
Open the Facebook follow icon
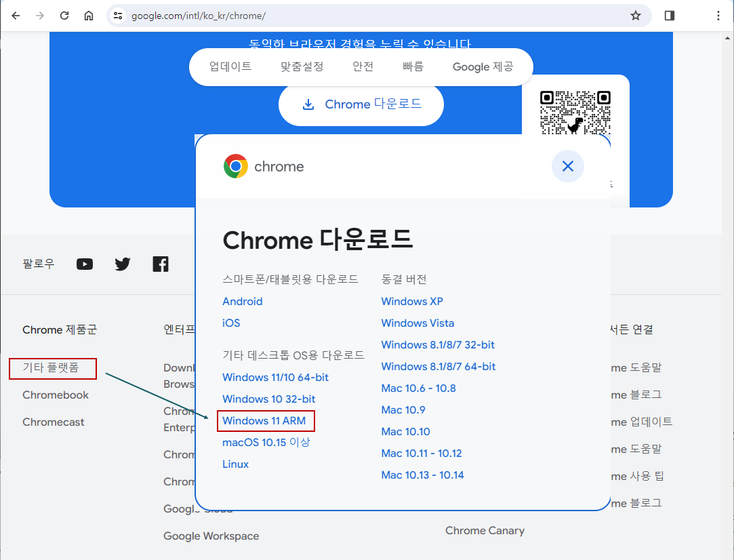point(161,264)
